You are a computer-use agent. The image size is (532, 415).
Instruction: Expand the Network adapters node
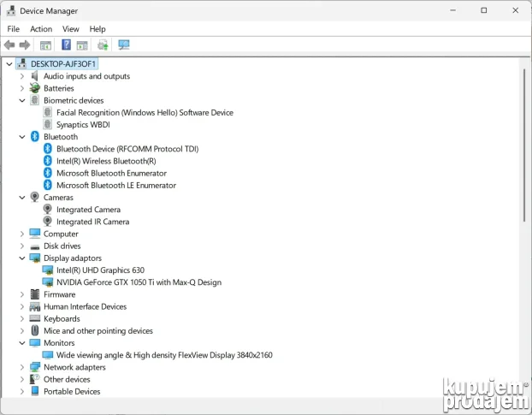pyautogui.click(x=22, y=367)
